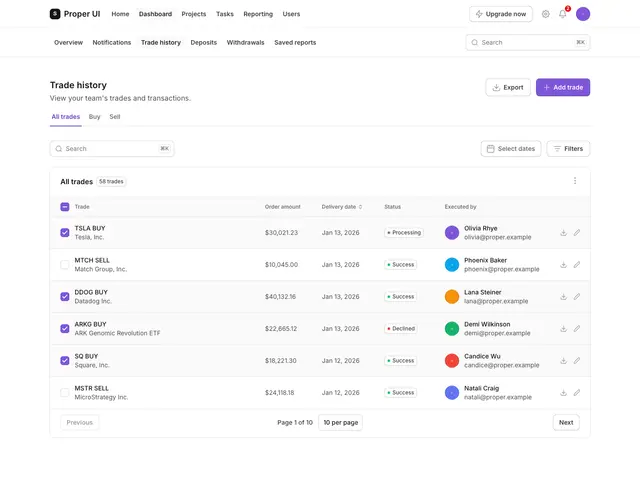The width and height of the screenshot is (640, 480).
Task: Uncheck the DDOG BUY row checkbox
Action: (64, 297)
